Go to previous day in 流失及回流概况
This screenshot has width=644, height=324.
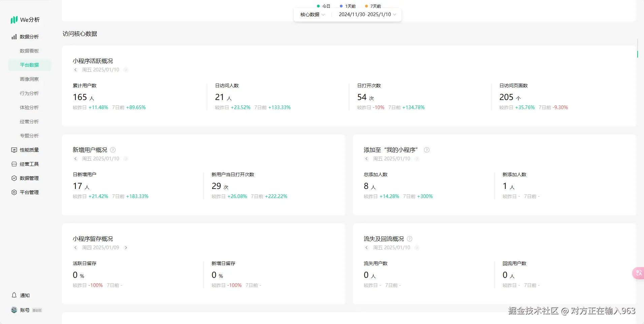point(366,248)
